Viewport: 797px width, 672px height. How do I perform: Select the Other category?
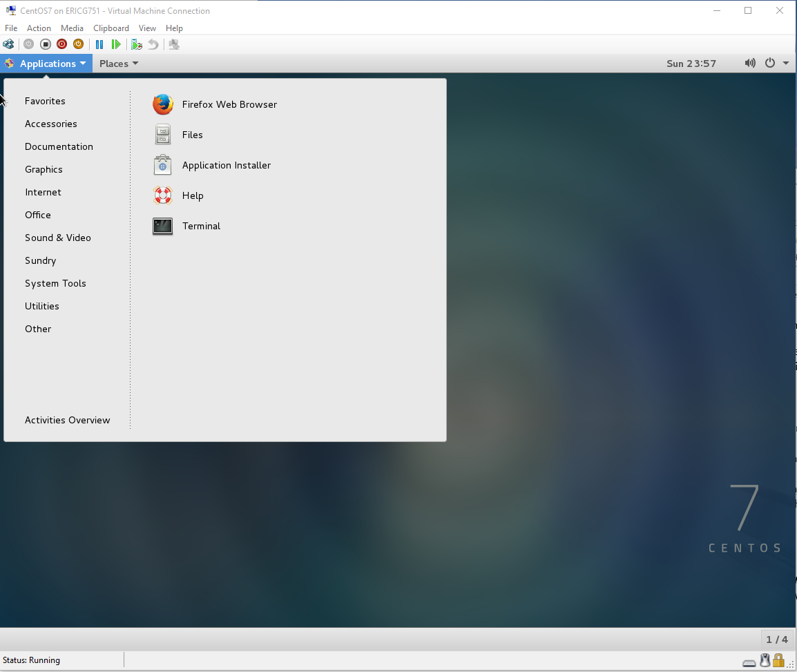coord(38,329)
